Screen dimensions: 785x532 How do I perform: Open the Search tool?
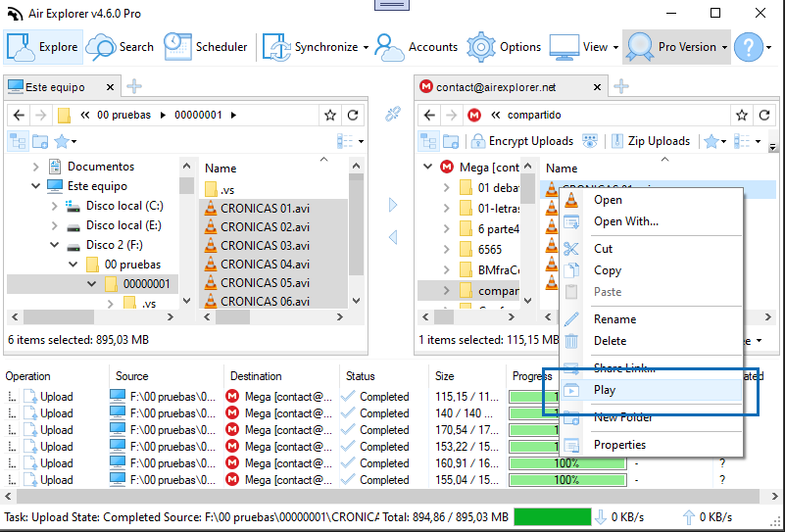(121, 47)
